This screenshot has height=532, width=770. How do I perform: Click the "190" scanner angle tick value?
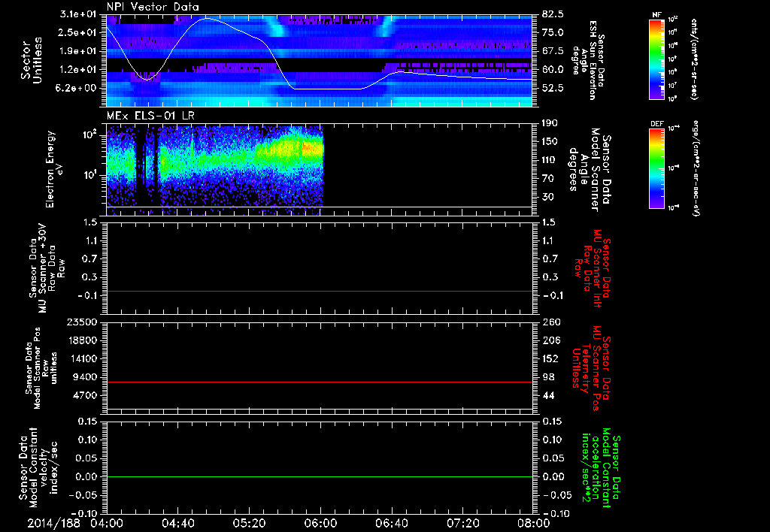(x=550, y=122)
